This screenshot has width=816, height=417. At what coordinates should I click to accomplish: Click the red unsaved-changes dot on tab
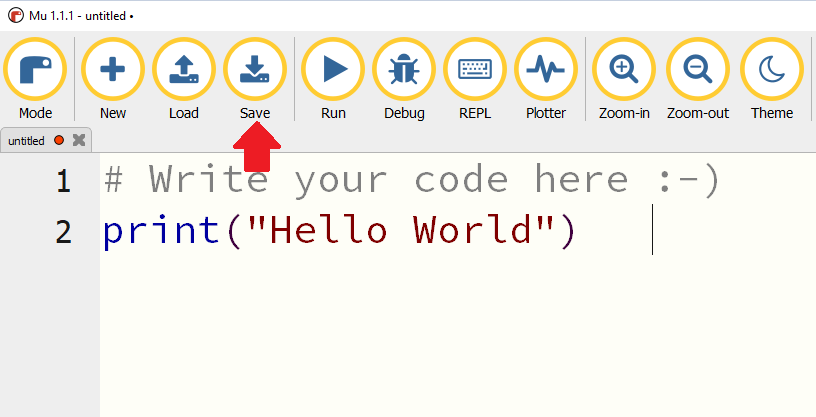[x=59, y=140]
